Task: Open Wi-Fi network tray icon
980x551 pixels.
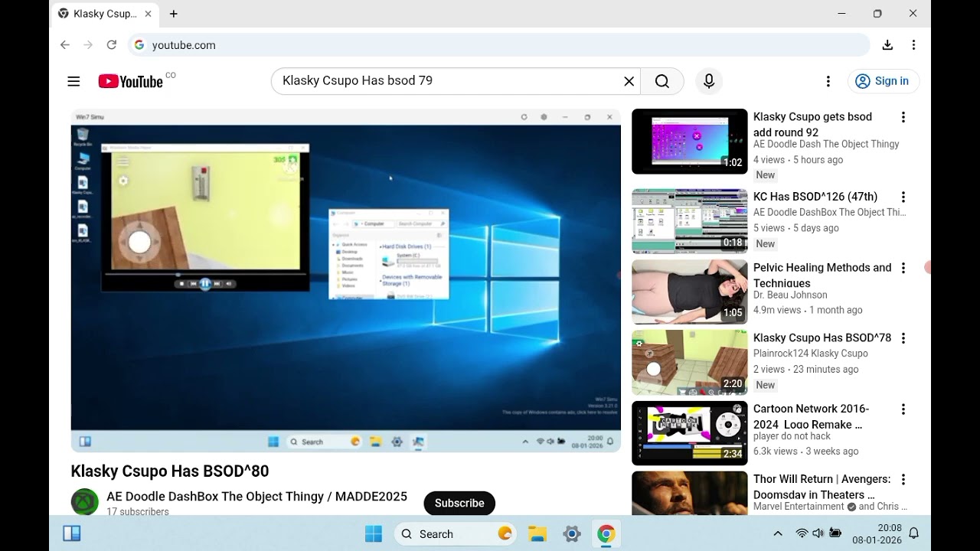Action: click(802, 533)
